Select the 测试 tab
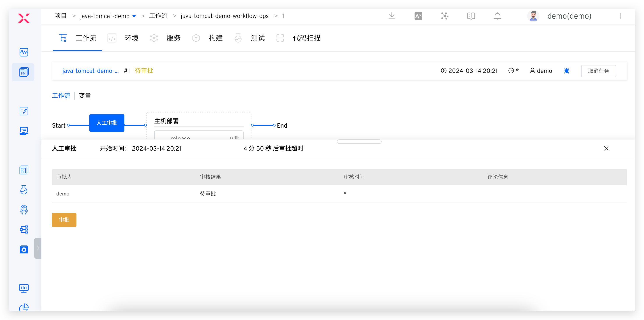 click(249, 38)
